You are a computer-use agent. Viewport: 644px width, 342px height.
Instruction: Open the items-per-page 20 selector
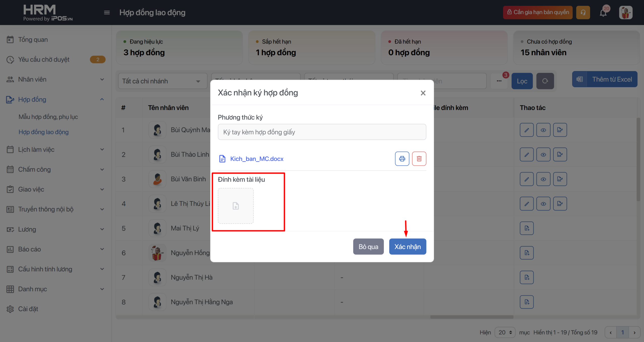tap(505, 332)
